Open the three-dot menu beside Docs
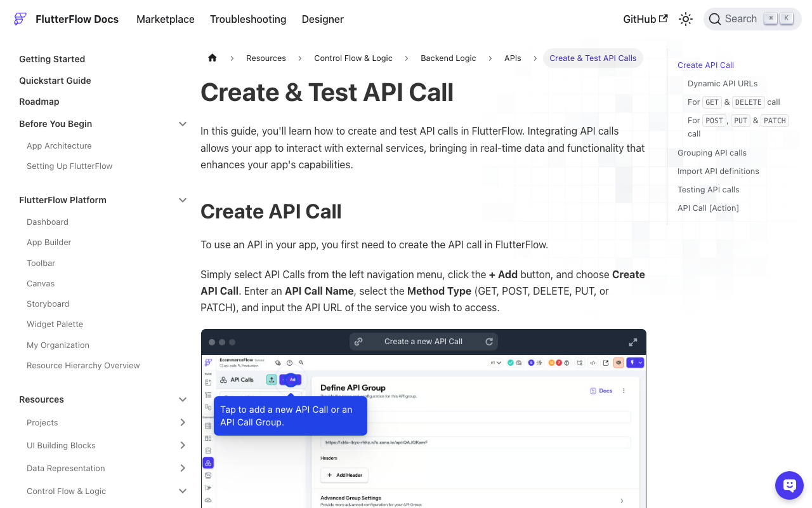The width and height of the screenshot is (812, 508). (624, 391)
